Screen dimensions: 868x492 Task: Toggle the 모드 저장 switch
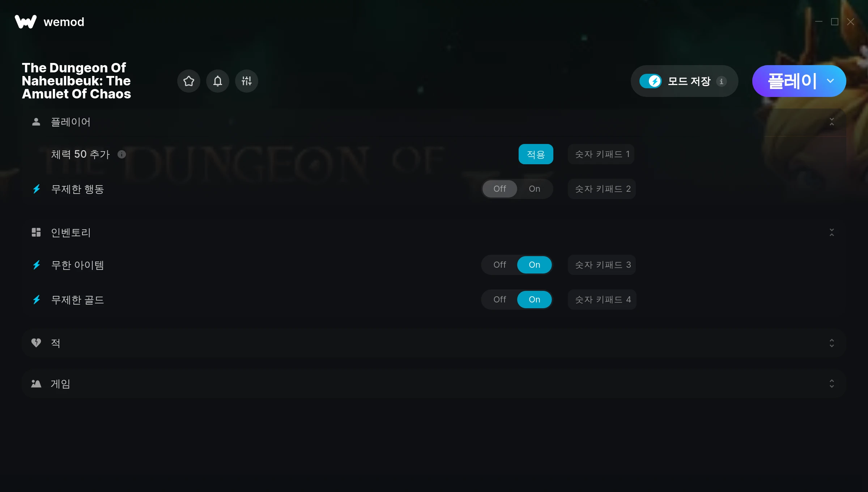650,81
